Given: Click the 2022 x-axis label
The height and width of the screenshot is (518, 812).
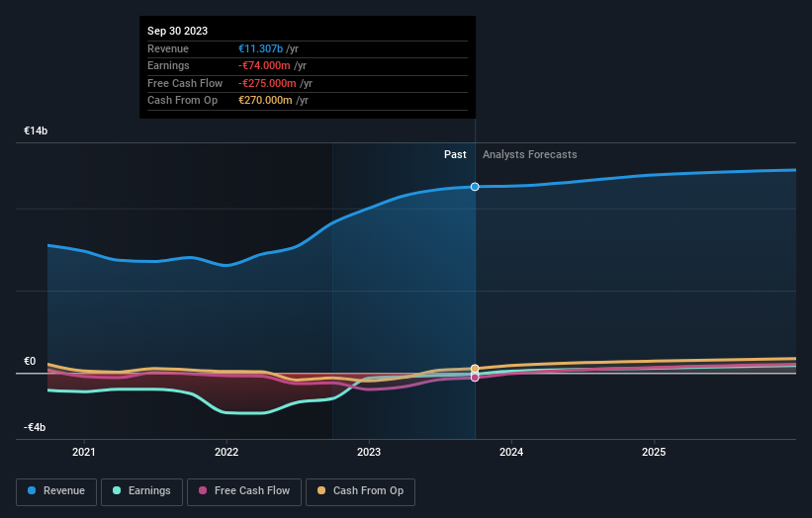Looking at the screenshot, I should (x=226, y=452).
